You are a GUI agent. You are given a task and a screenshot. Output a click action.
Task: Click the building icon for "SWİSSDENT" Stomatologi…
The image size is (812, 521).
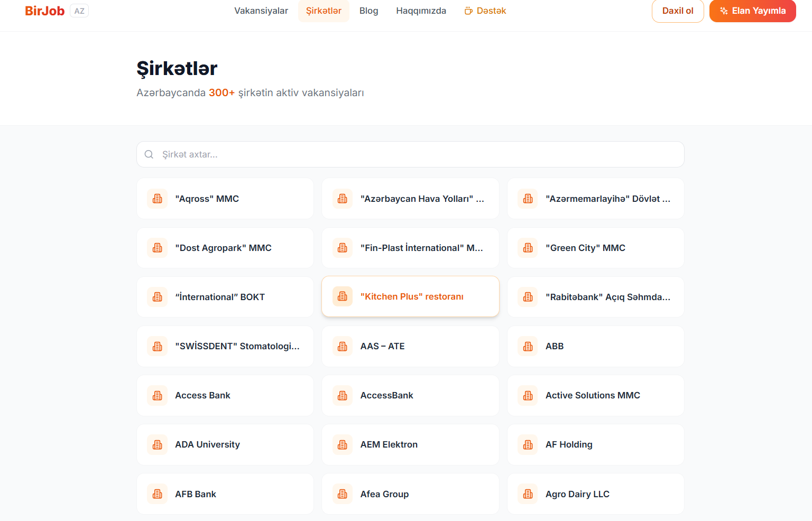click(x=158, y=346)
